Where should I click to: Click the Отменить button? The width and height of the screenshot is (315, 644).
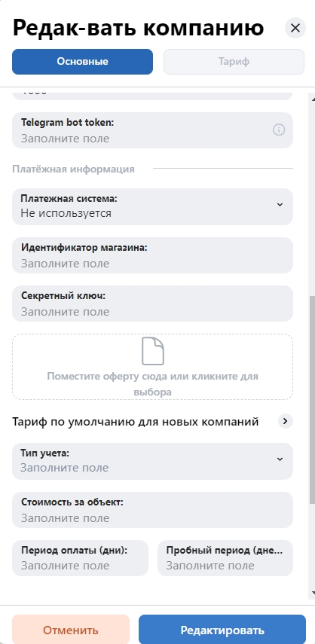point(71,630)
